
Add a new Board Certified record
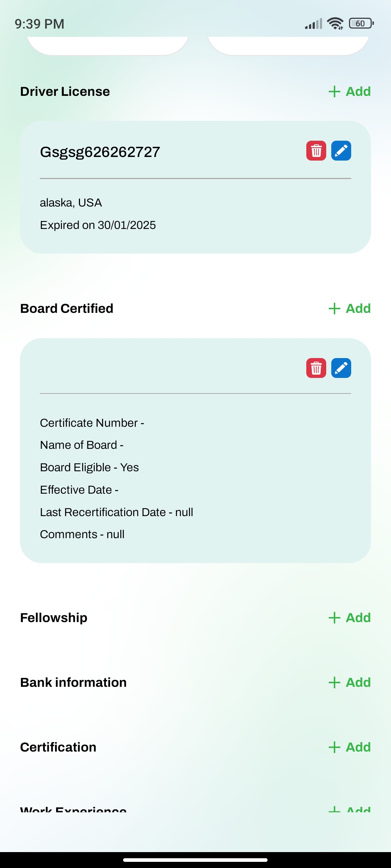point(350,309)
